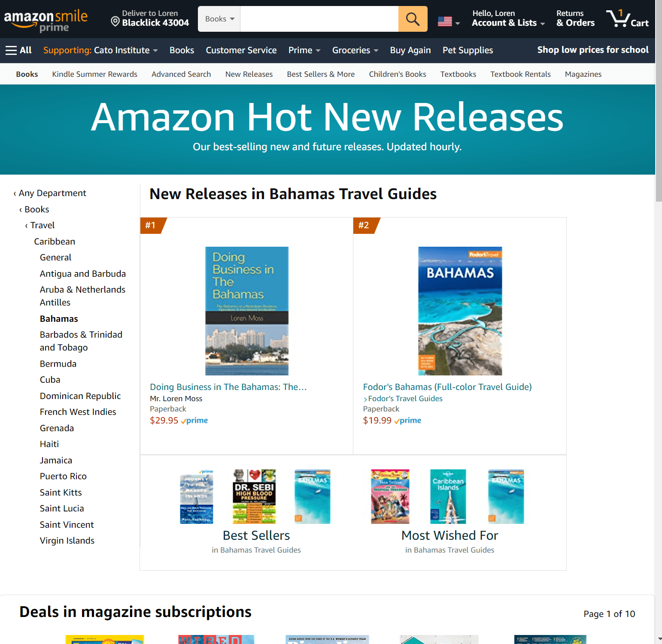Open the Advanced Search tab

pyautogui.click(x=181, y=74)
